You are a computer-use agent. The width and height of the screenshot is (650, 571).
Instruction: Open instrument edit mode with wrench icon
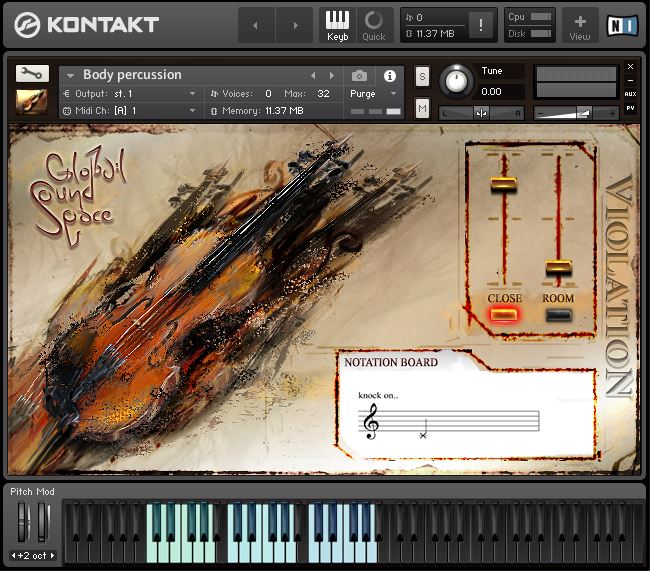point(32,73)
